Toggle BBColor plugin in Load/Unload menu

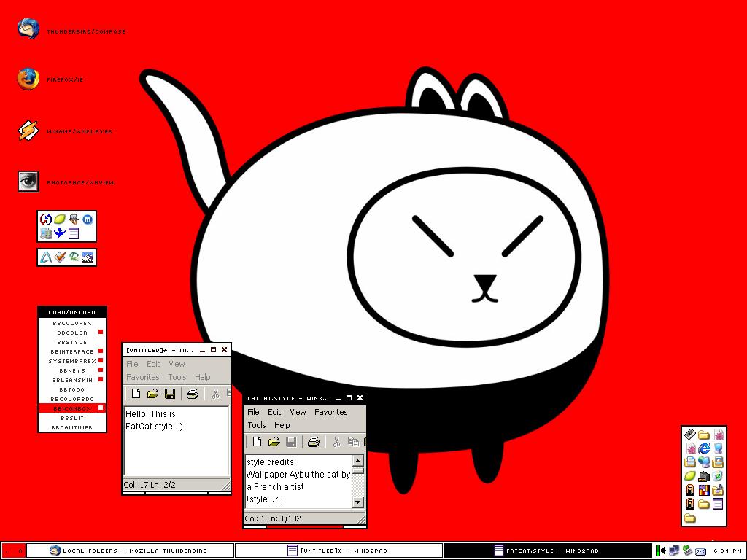click(72, 332)
